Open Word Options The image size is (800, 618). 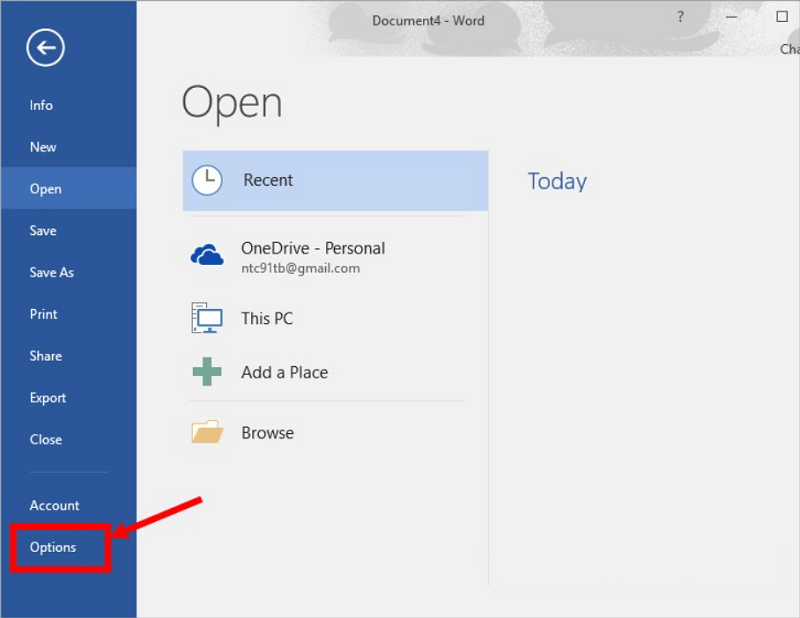pyautogui.click(x=53, y=547)
